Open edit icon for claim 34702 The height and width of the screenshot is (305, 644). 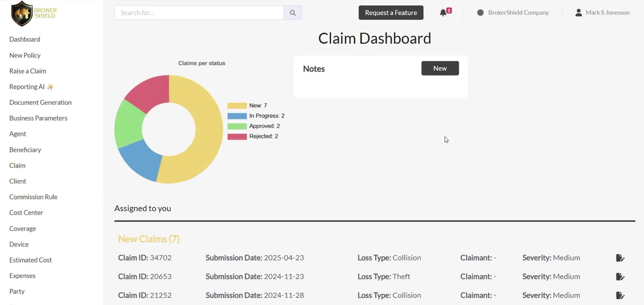coord(620,258)
